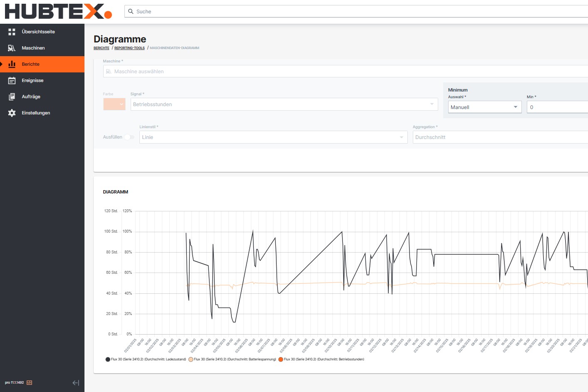Click the Aufträge documents icon

click(x=12, y=97)
